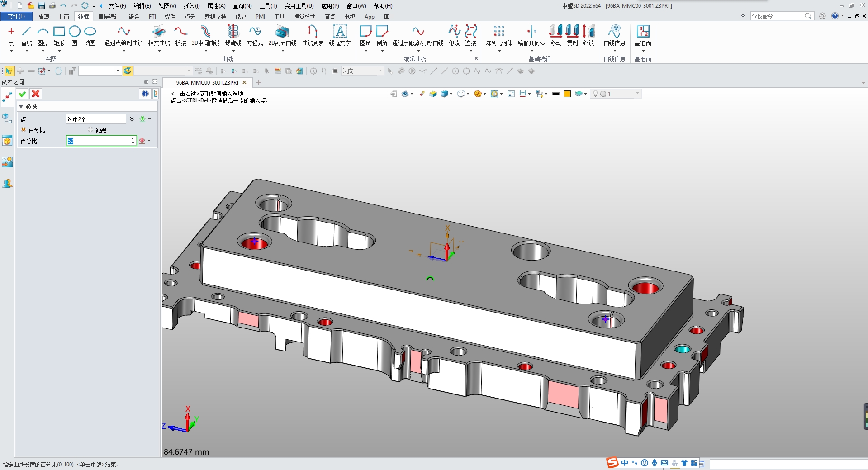Cancel the dialog with the red X
This screenshot has height=470, width=868.
click(35, 94)
